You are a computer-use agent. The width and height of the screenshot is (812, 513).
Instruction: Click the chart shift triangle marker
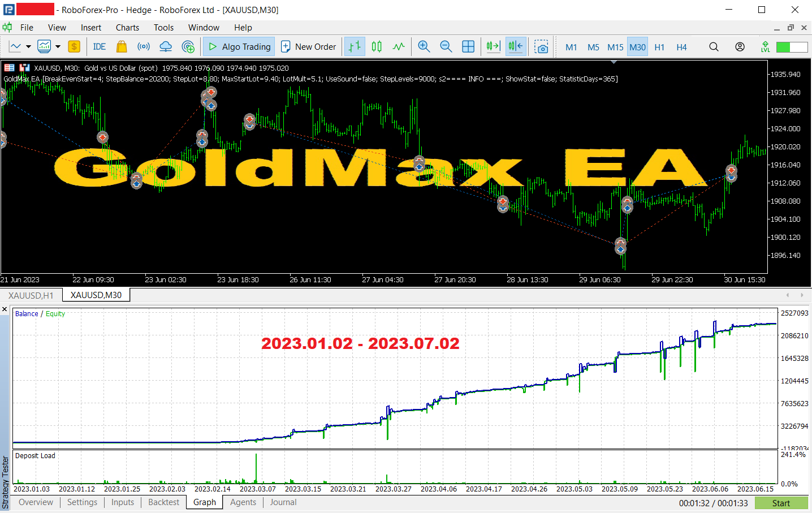coord(614,62)
